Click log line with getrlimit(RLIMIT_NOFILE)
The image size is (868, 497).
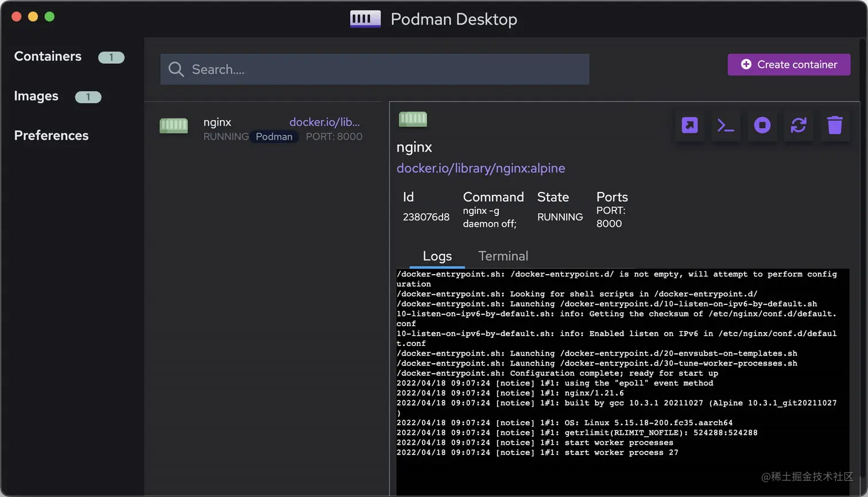(x=577, y=433)
